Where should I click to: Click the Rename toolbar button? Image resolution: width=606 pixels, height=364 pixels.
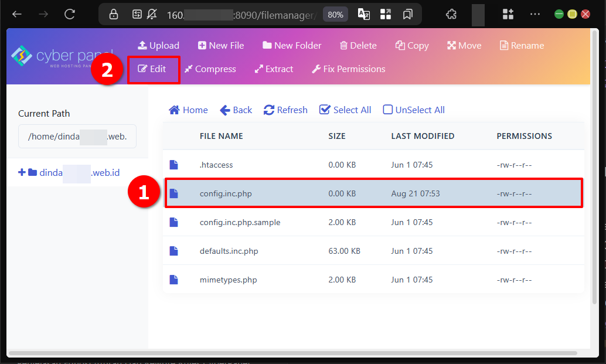[522, 46]
